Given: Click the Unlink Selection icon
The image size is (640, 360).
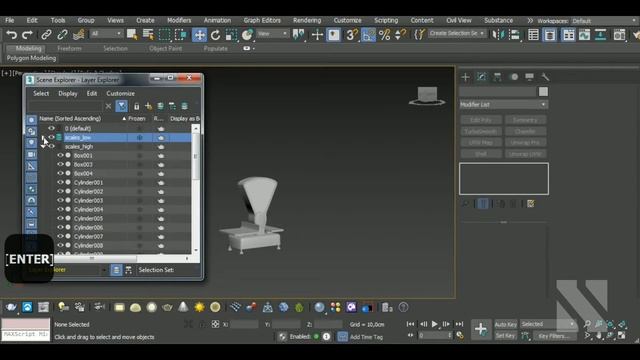Looking at the screenshot, I should [62, 35].
